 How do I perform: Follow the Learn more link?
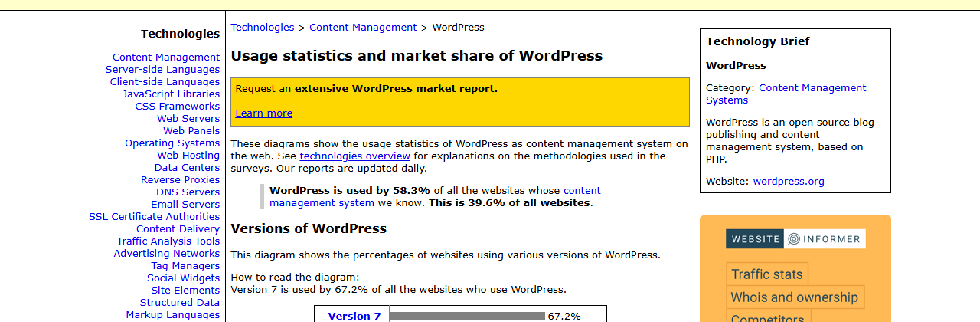click(263, 113)
